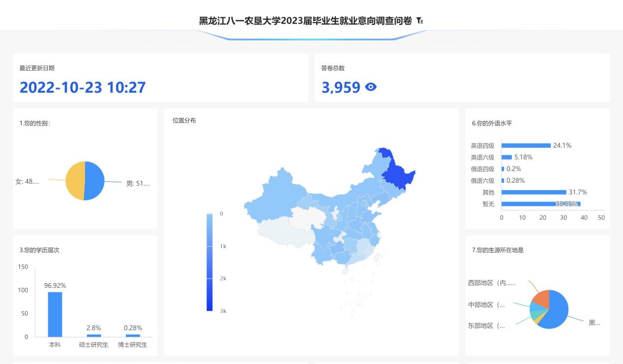Click the 2022-10-23 10:27 update date value
623x364 pixels.
[x=83, y=87]
